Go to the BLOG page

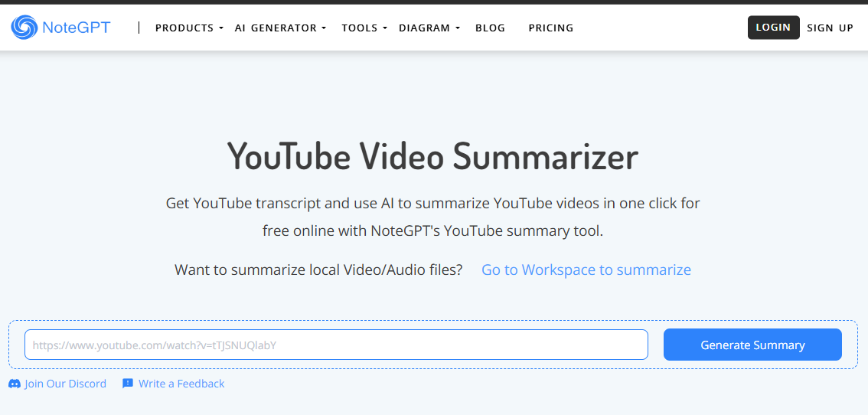point(491,28)
